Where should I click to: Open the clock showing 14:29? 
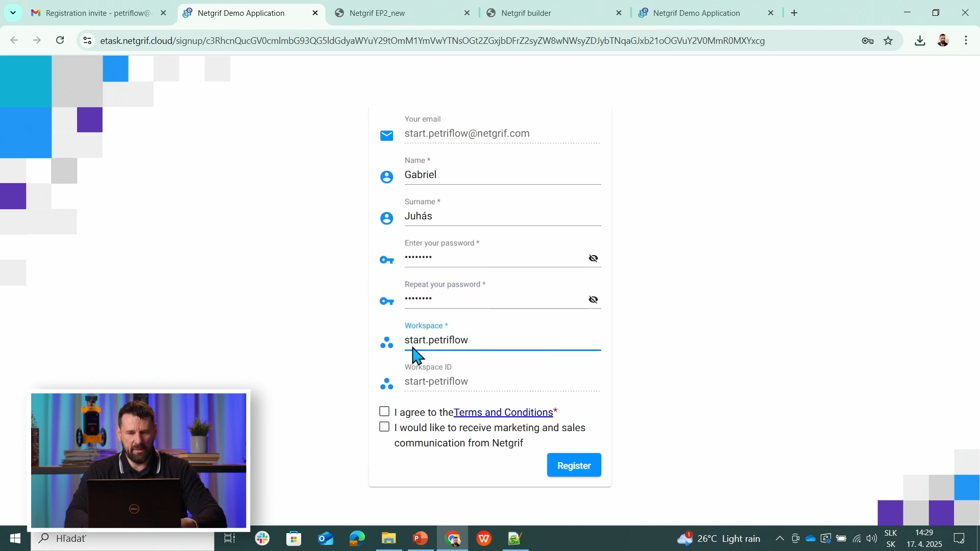coord(924,538)
